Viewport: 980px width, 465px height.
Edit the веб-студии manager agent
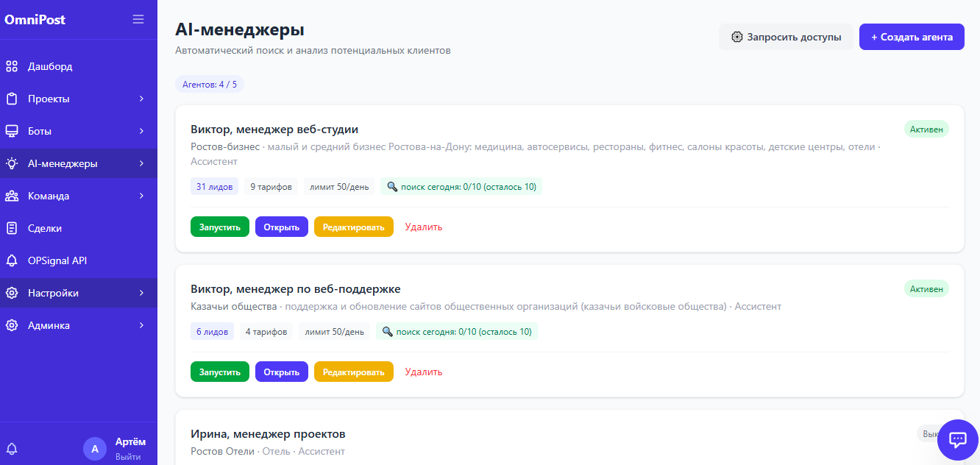pyautogui.click(x=354, y=227)
